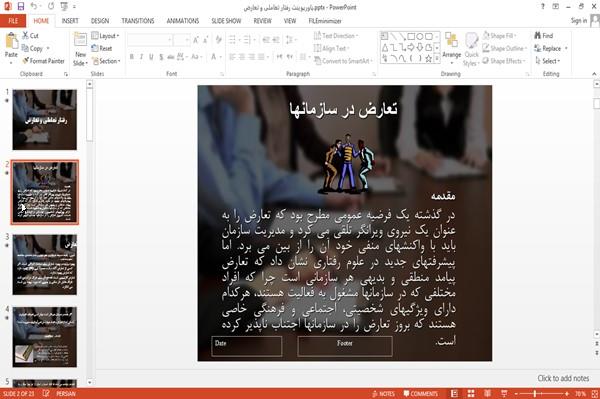The image size is (600, 399).
Task: Click the Find binoculars icon
Action: coord(538,36)
